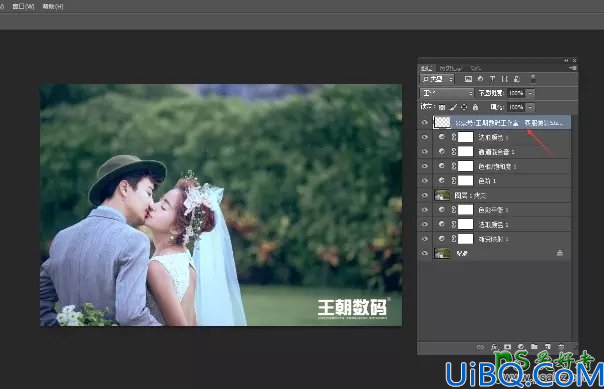Viewport: 605px width, 389px height.
Task: Click lock all padlock icon
Action: tap(475, 107)
